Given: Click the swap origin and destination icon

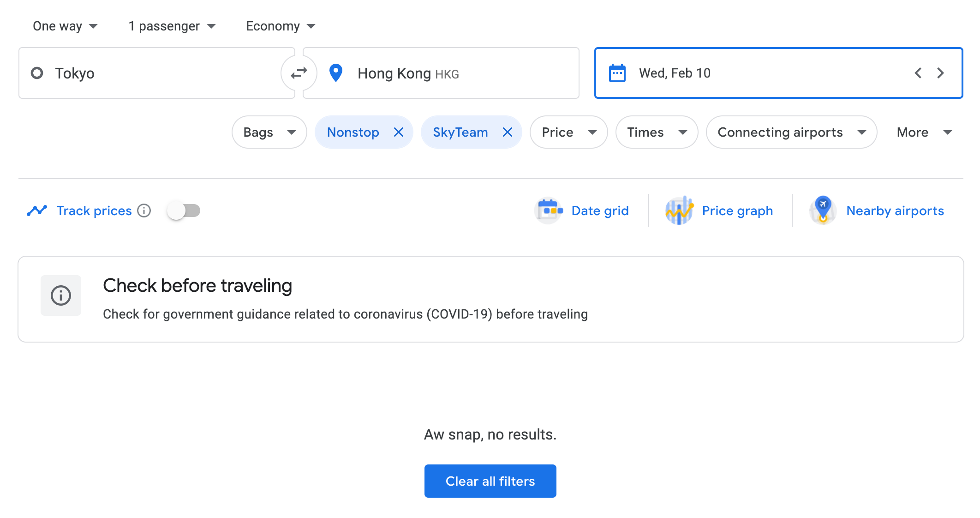Looking at the screenshot, I should coord(299,72).
